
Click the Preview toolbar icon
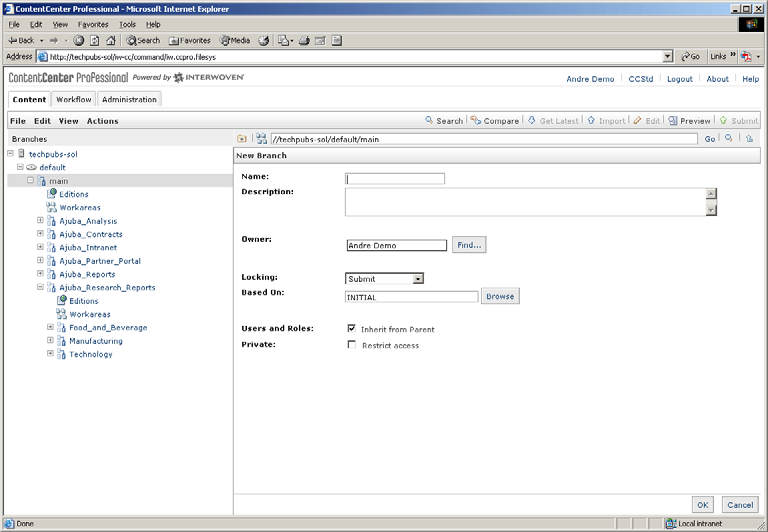(x=673, y=120)
